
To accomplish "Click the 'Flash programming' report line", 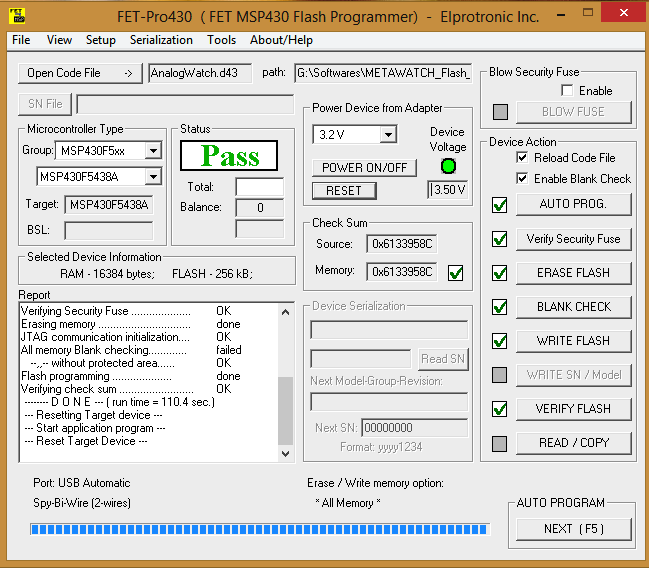I will click(x=130, y=376).
